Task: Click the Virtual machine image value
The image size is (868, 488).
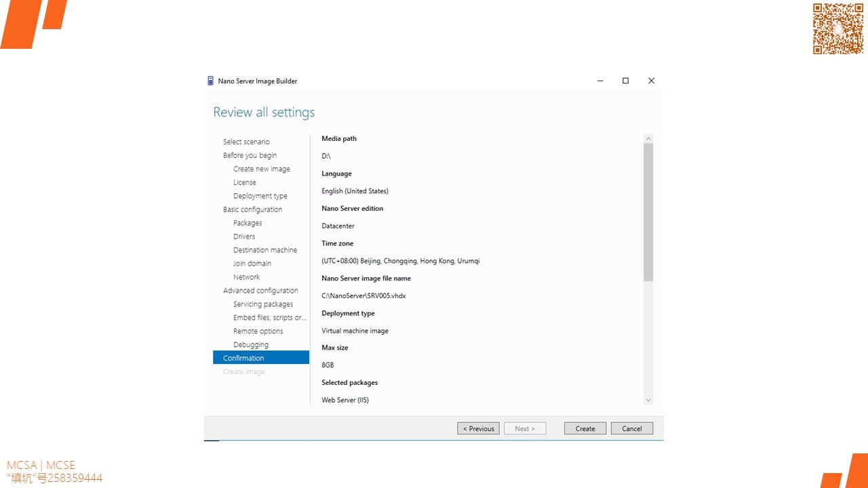Action: coord(355,331)
